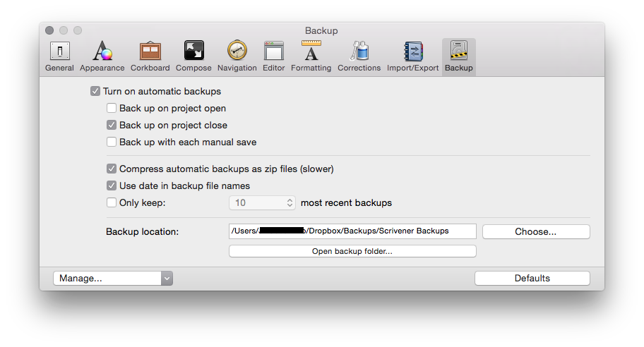Viewport: 644px width, 347px height.
Task: Open the Appearance preferences pane
Action: [102, 56]
